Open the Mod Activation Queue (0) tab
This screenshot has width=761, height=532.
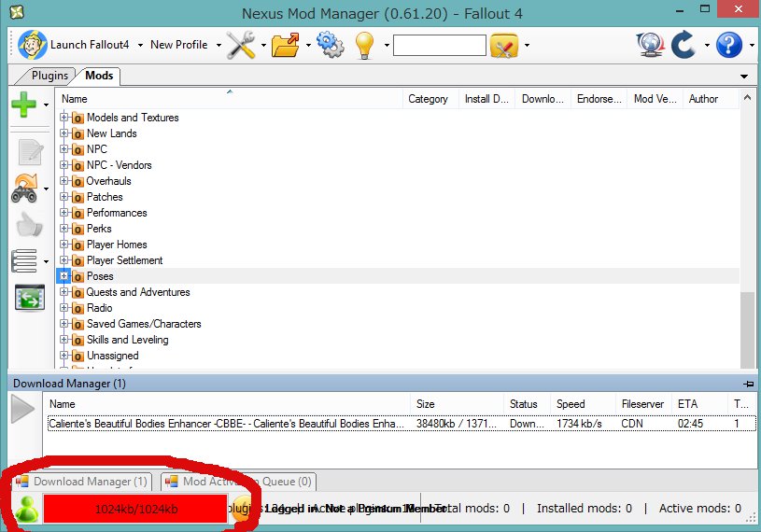coord(239,482)
